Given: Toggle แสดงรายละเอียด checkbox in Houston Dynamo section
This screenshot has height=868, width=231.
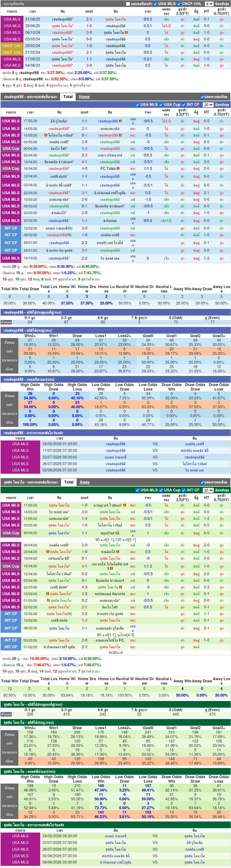Looking at the screenshot, I should pyautogui.click(x=202, y=482).
